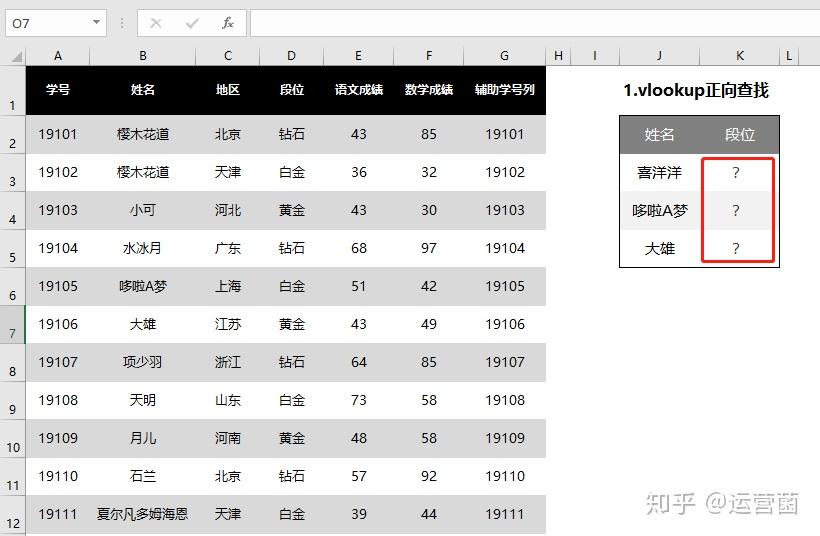Image resolution: width=820 pixels, height=536 pixels.
Task: Click the region cell 河南
Action: click(x=227, y=438)
